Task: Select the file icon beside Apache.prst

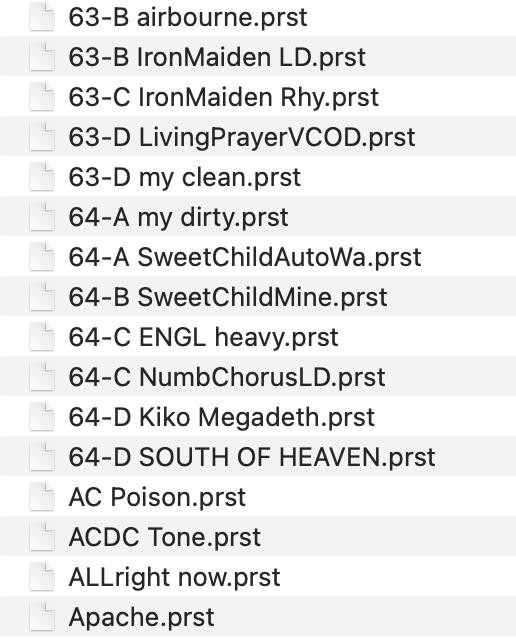Action: pyautogui.click(x=42, y=617)
